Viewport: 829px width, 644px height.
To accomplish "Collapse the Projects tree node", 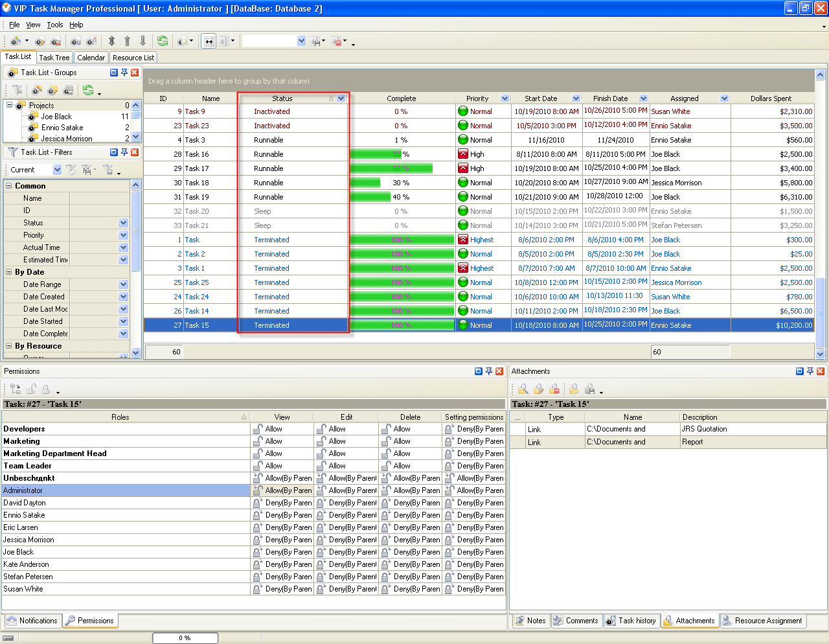I will (x=10, y=105).
